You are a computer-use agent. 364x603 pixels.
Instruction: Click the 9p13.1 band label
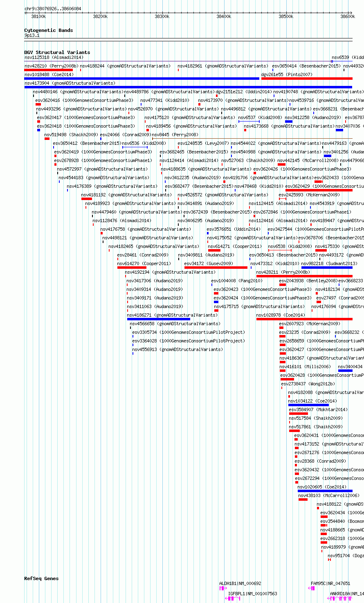tap(32, 36)
